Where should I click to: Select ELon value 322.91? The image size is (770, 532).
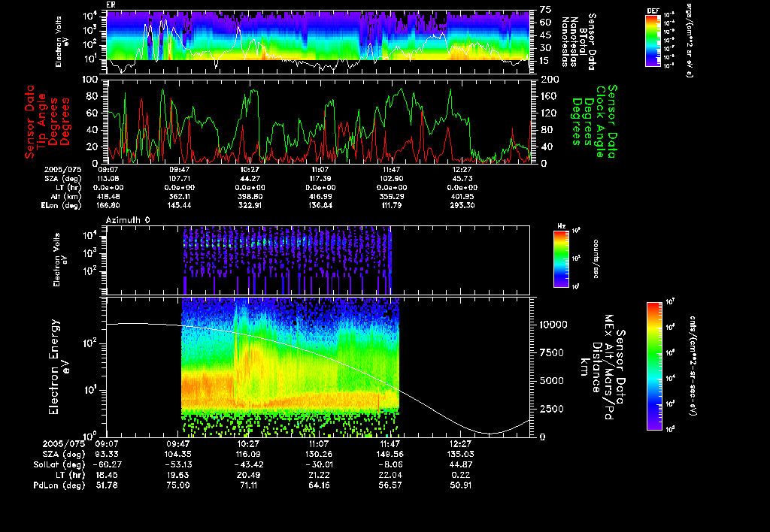click(250, 206)
